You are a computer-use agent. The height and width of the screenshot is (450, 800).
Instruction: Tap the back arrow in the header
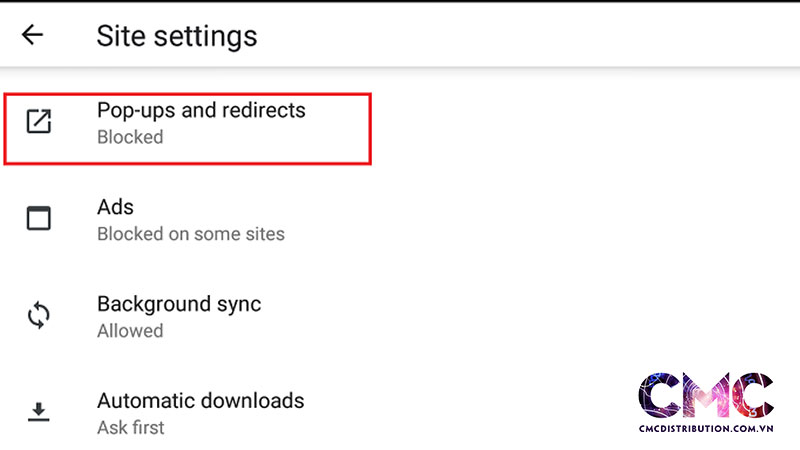point(33,35)
